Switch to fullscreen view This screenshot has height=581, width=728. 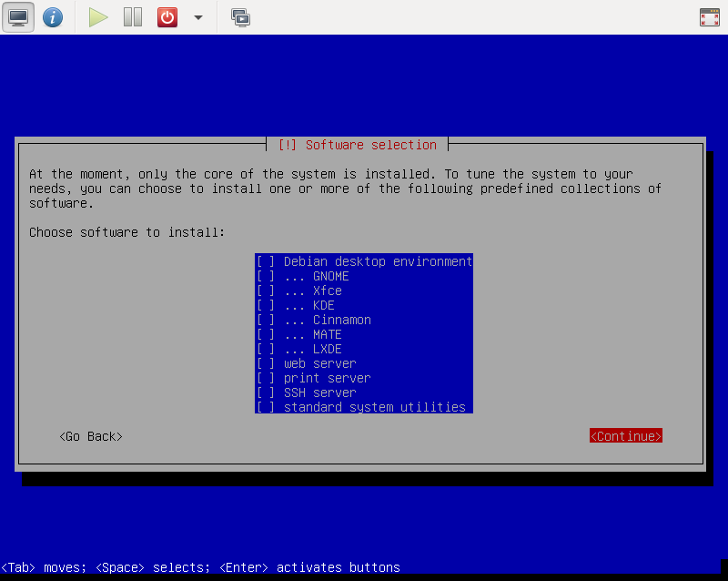[710, 17]
